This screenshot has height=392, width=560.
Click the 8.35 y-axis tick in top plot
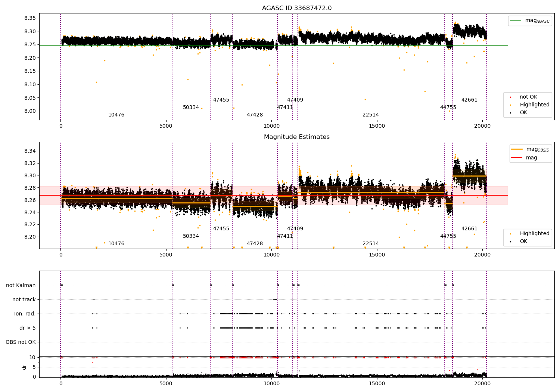coord(29,18)
